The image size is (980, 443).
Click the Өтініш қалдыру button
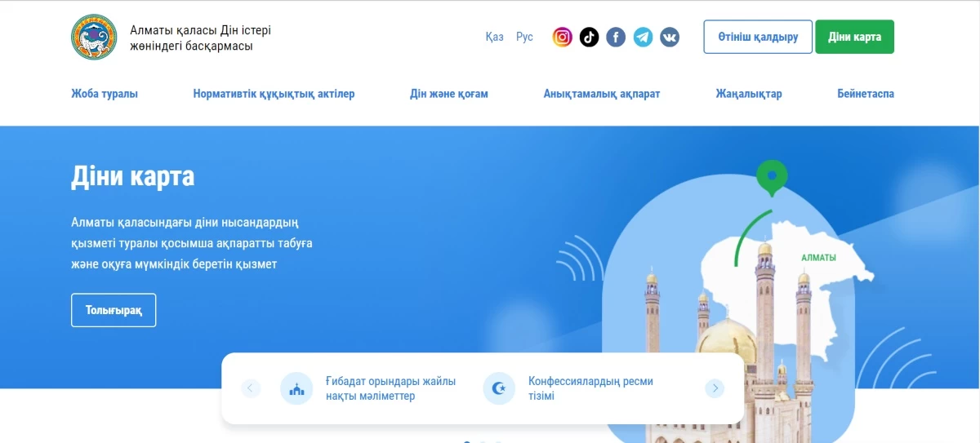click(x=758, y=37)
